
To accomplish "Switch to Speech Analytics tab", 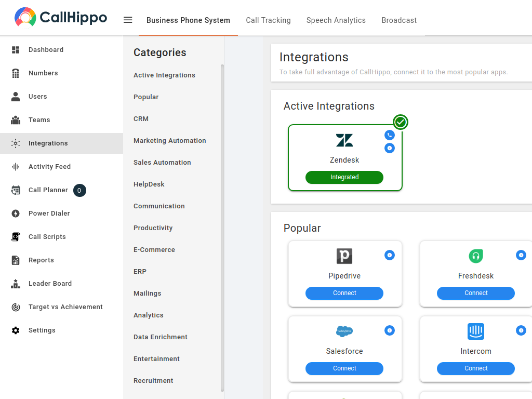I will tap(336, 20).
